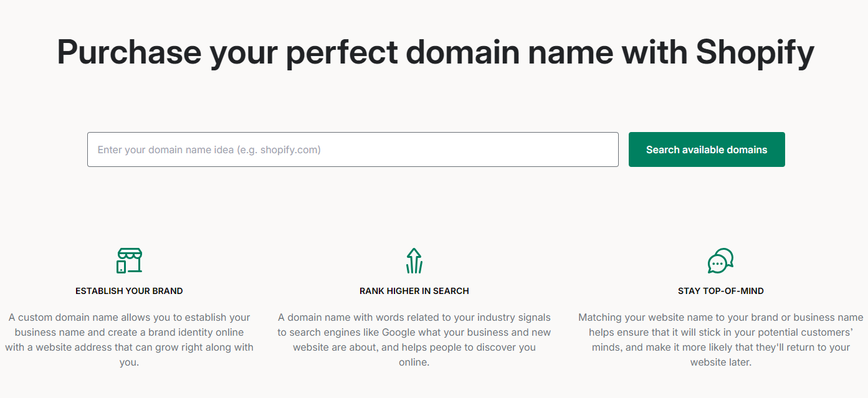Screen dimensions: 868x398
Task: Click the website name matching paragraph
Action: [720, 339]
